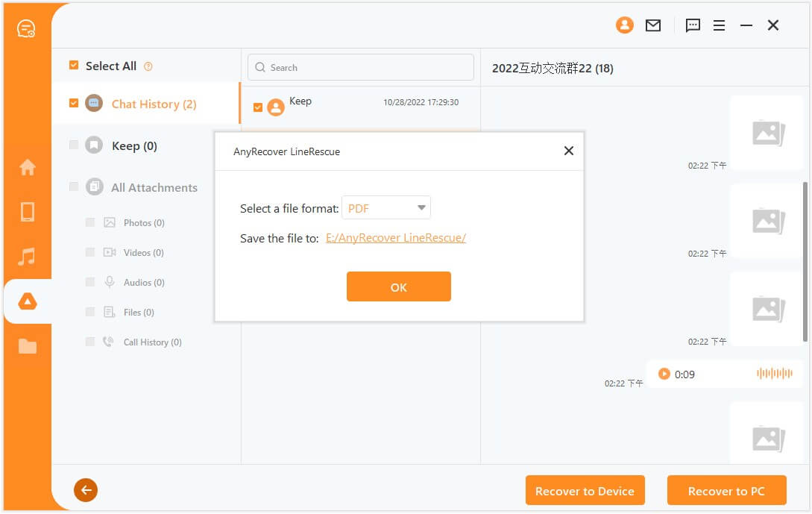Click the Keep bookmark icon

coord(94,145)
